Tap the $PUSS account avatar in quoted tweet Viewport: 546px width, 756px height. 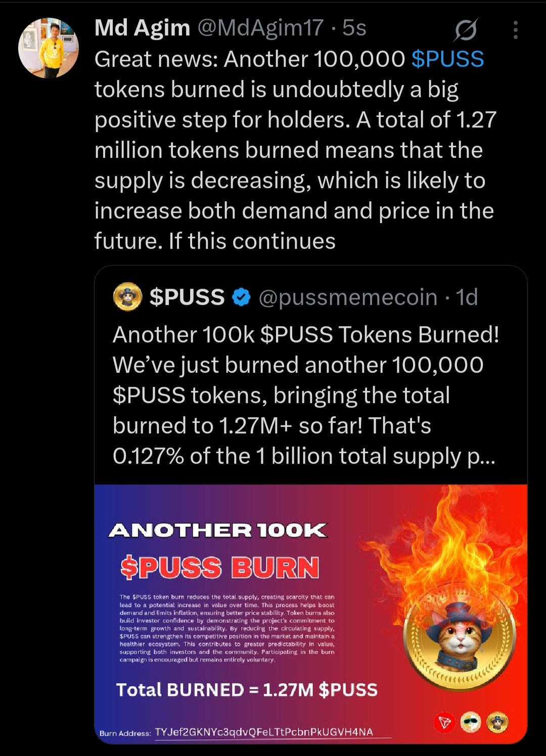tap(127, 297)
